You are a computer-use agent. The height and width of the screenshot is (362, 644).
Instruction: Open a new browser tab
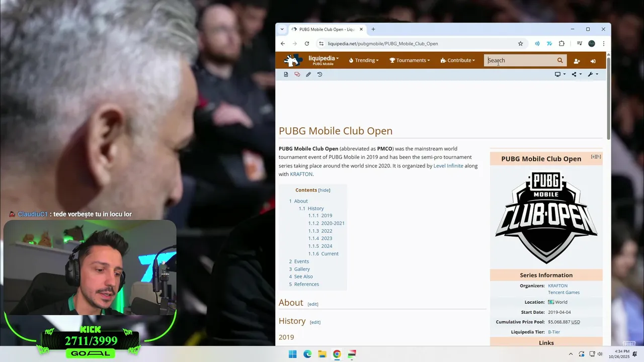click(373, 29)
